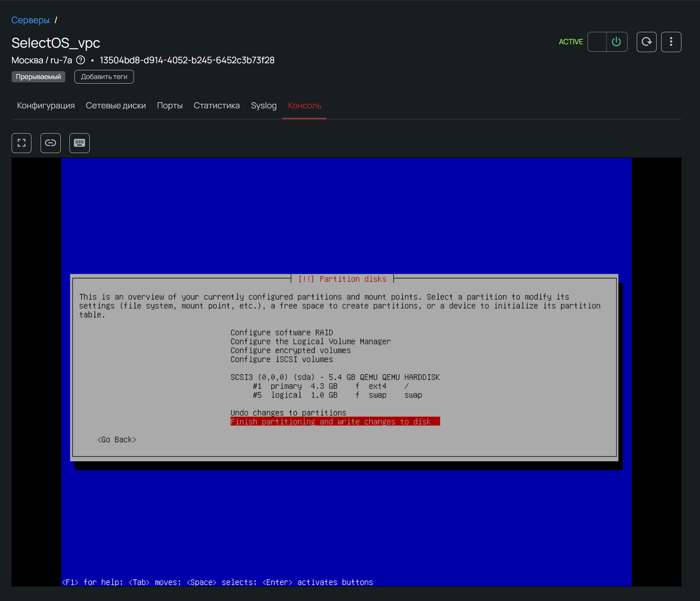The width and height of the screenshot is (700, 601).
Task: View the Статистика tab
Action: coord(217,106)
